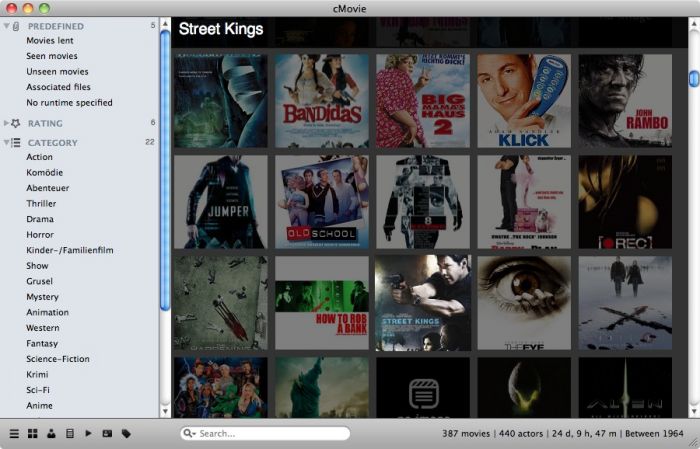Open the How to Rob a Bank poster
The width and height of the screenshot is (700, 449).
322,303
